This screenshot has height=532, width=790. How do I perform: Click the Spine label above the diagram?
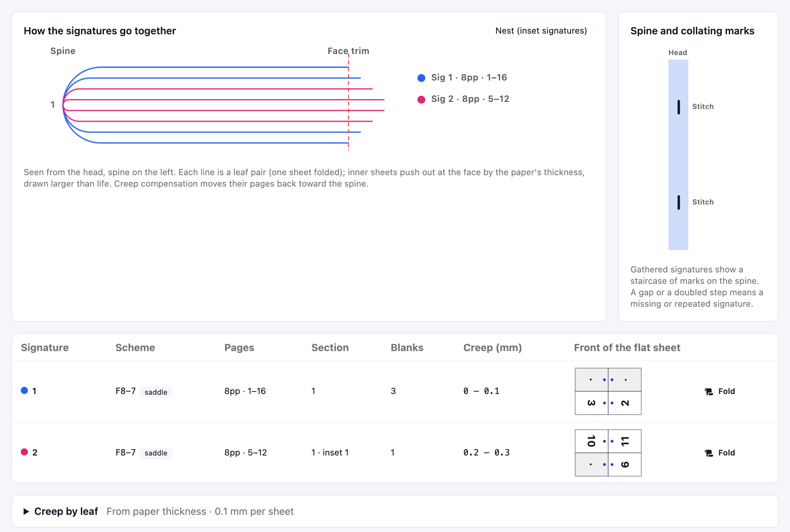coord(63,51)
